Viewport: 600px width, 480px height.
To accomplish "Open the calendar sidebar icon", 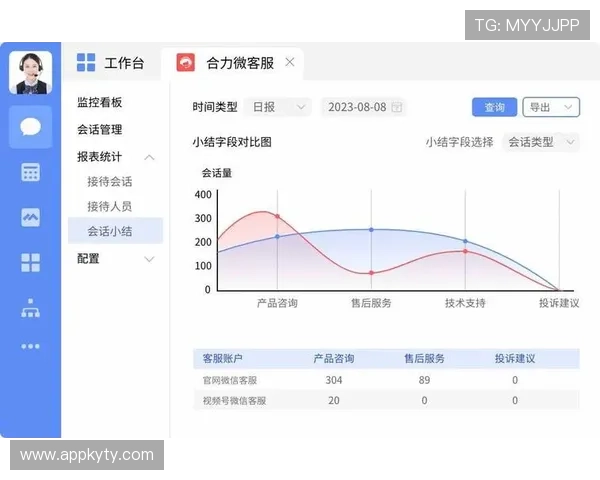I will click(x=31, y=172).
